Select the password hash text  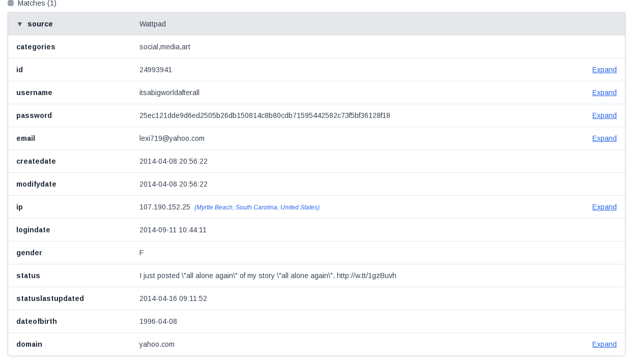265,115
